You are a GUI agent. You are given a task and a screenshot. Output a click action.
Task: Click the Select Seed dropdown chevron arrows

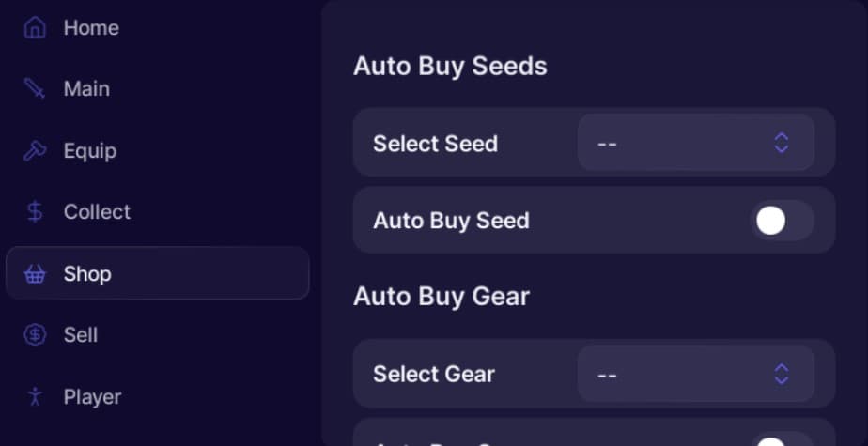pos(782,144)
